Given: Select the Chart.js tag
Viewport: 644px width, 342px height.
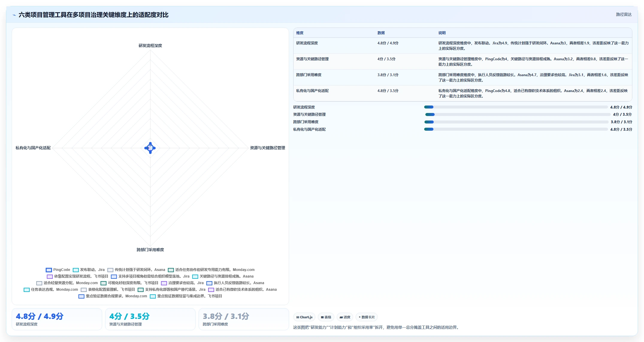Looking at the screenshot, I should tap(304, 317).
